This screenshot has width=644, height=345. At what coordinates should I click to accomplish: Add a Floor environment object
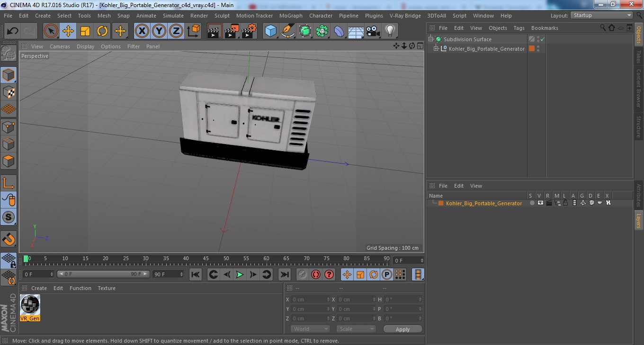(x=356, y=31)
